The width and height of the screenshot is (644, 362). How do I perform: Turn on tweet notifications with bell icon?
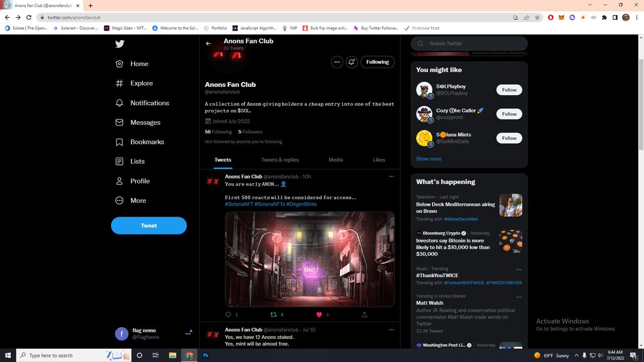click(x=352, y=62)
